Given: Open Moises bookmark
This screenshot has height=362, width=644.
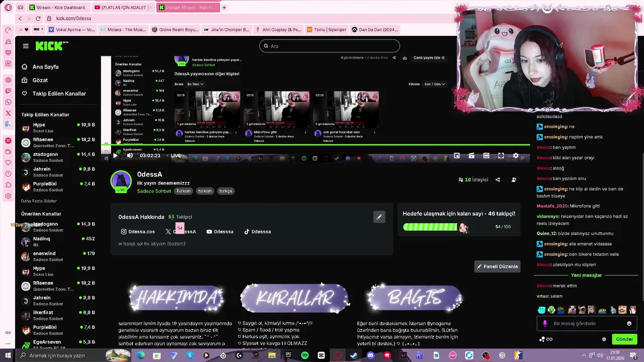Looking at the screenshot, I should point(122,30).
